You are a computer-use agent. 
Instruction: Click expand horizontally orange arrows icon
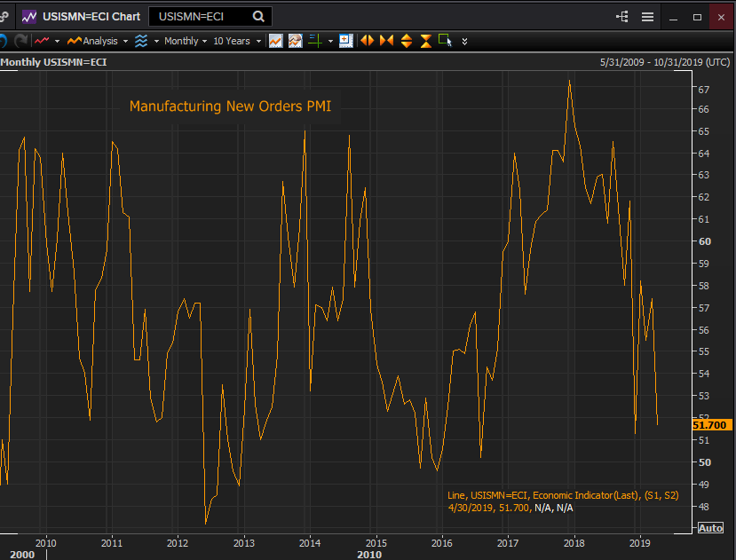click(x=367, y=41)
